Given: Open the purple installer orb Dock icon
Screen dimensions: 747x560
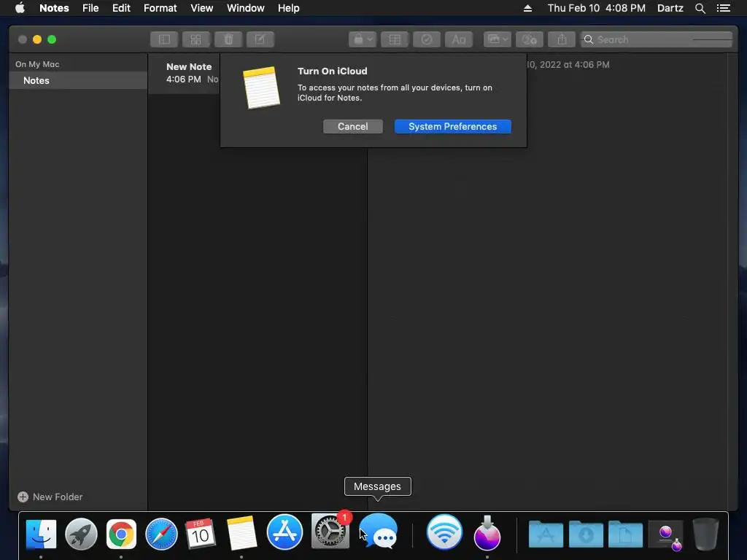Looking at the screenshot, I should click(487, 533).
